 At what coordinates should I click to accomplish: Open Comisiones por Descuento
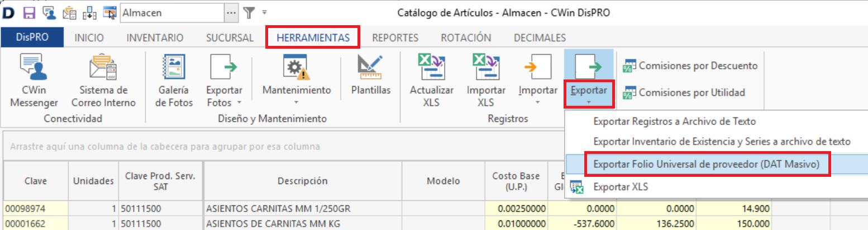point(690,65)
